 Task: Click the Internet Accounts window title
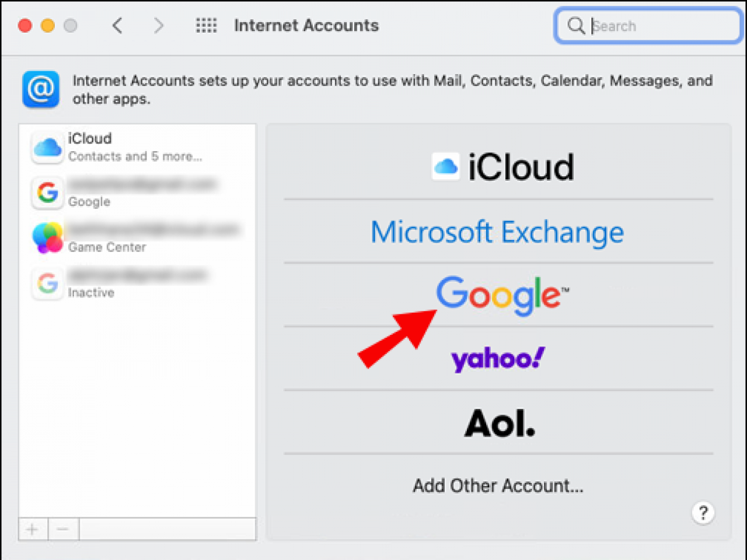coord(306,26)
